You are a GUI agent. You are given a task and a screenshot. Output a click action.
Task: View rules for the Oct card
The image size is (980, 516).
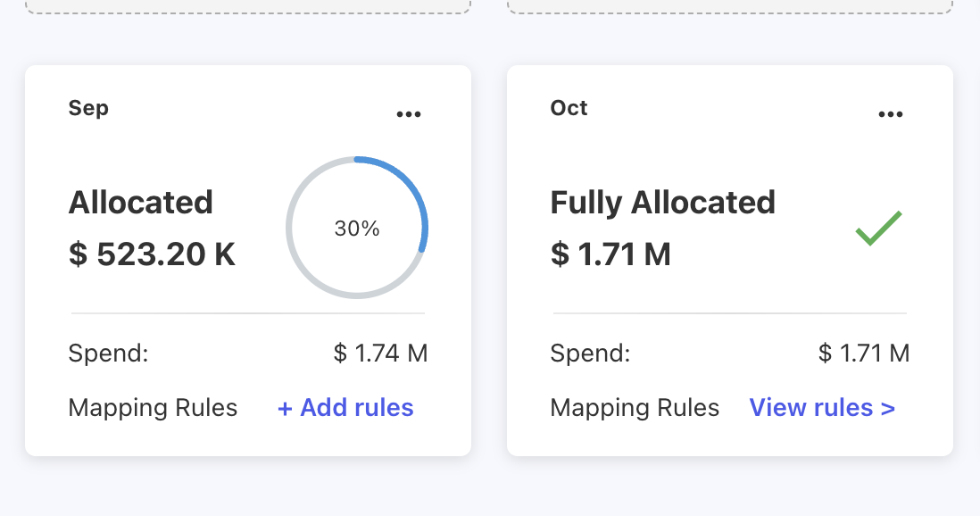coord(822,408)
